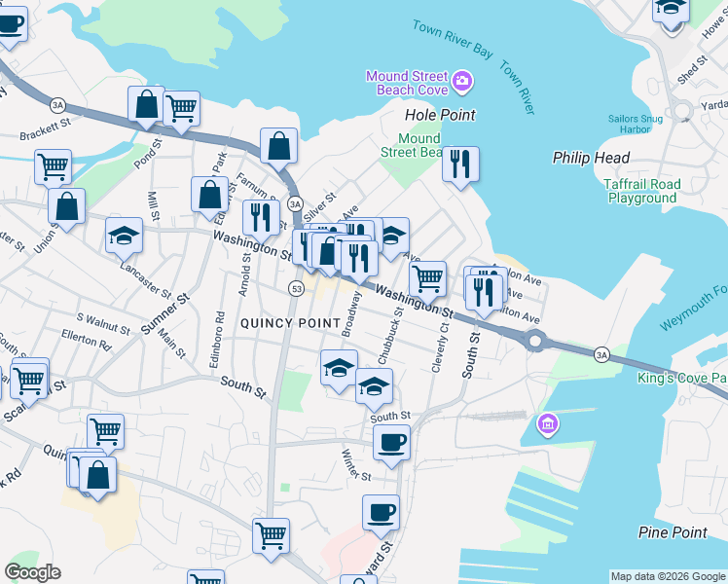This screenshot has height=584, width=728.
Task: Select the Lancaster St label
Action: (146, 280)
